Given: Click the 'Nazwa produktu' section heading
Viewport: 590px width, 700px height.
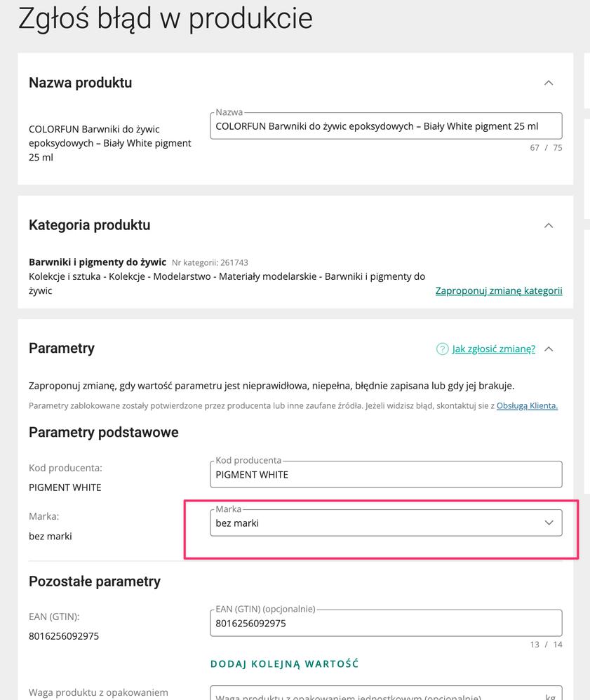Looking at the screenshot, I should click(x=80, y=83).
